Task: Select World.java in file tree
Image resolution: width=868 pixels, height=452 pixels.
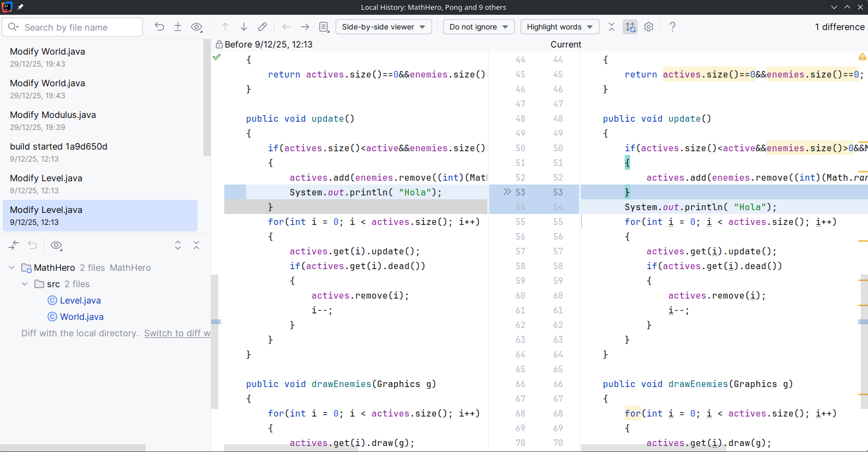Action: pyautogui.click(x=81, y=317)
